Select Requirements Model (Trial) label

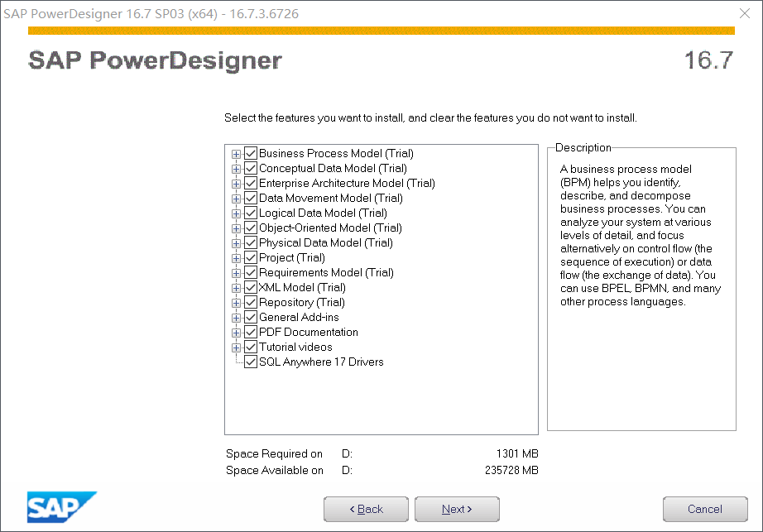[327, 273]
